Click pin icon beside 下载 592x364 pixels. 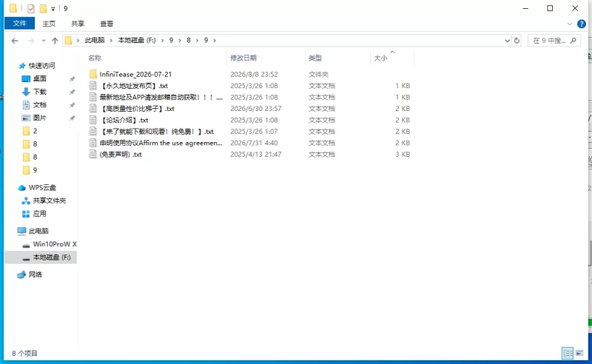click(x=72, y=92)
